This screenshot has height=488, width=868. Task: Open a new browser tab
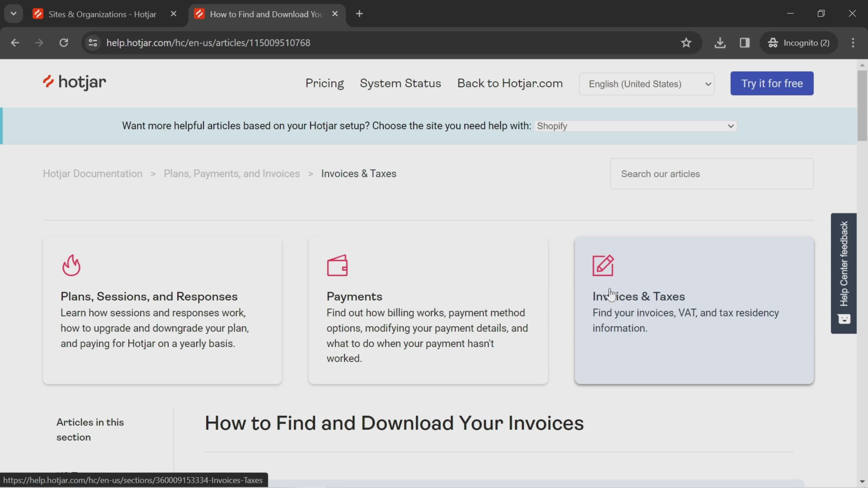coord(360,14)
